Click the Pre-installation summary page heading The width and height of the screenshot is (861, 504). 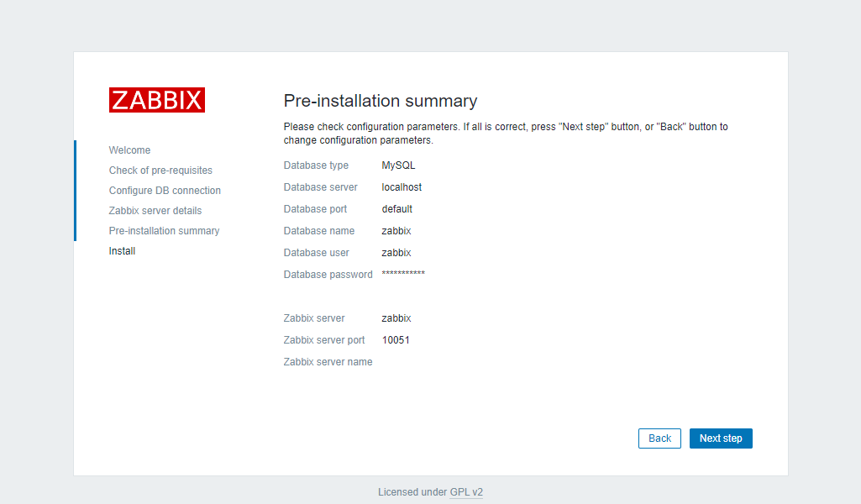point(381,101)
